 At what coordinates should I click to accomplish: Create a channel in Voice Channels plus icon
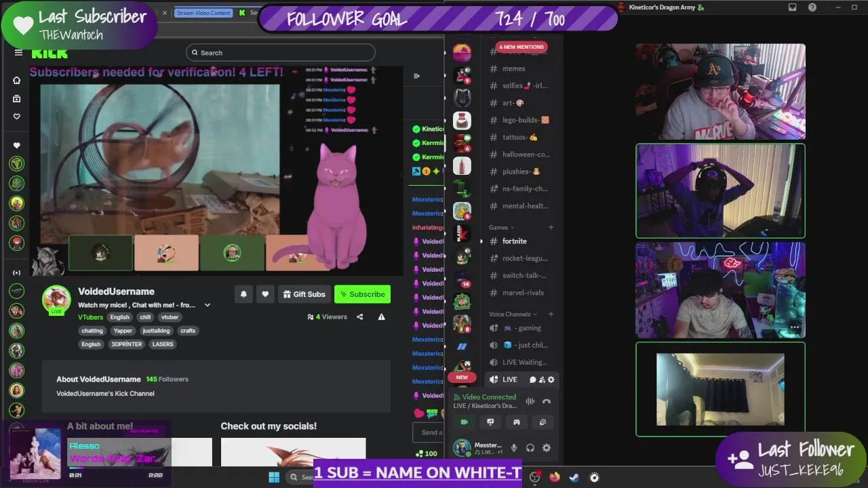pyautogui.click(x=551, y=314)
